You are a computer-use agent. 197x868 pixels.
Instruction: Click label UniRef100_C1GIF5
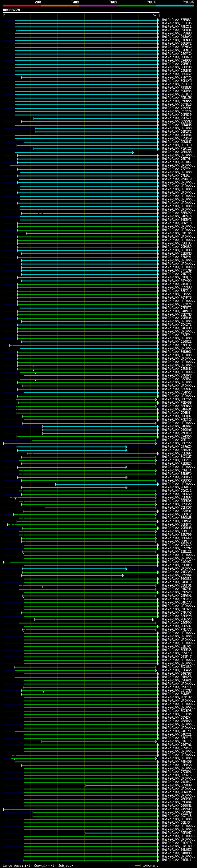177,741
